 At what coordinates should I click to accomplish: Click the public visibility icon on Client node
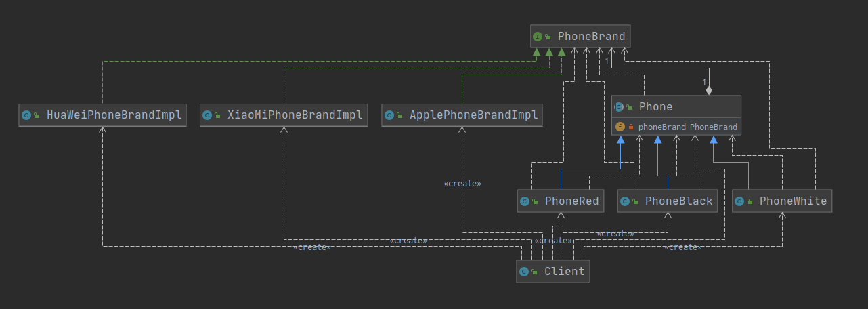pyautogui.click(x=535, y=272)
